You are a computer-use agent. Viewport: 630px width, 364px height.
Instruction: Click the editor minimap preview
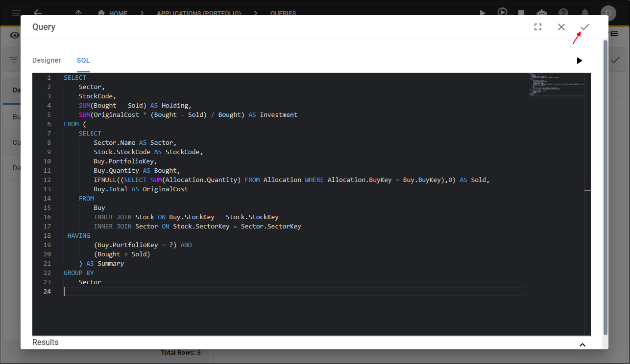tap(556, 85)
